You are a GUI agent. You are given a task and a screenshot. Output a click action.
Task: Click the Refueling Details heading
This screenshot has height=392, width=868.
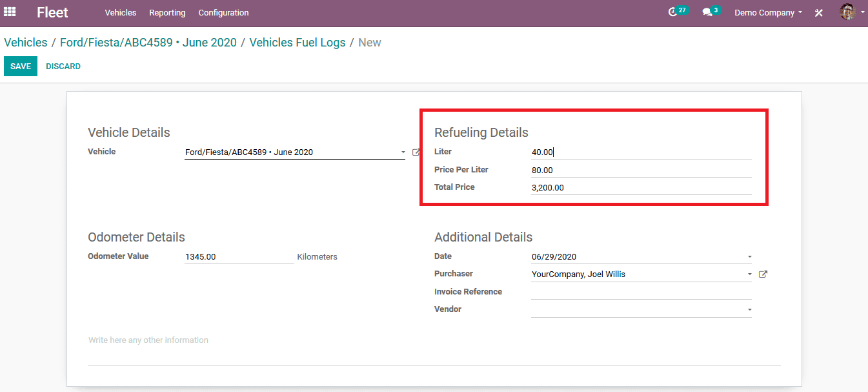pos(481,132)
